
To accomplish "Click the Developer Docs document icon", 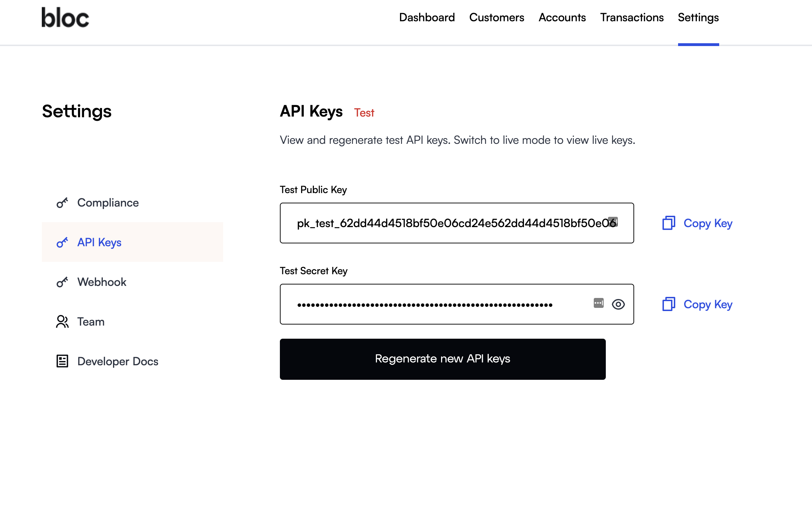I will tap(62, 361).
